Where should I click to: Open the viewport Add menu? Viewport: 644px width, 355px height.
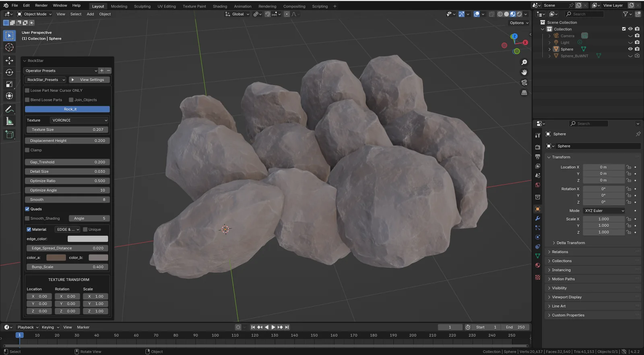pyautogui.click(x=90, y=14)
